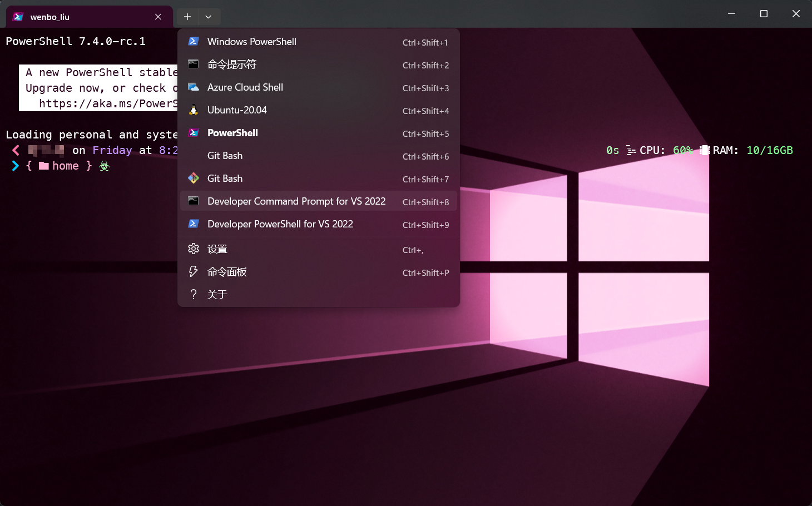Click the execution time lines icon before CPU

[x=631, y=150]
